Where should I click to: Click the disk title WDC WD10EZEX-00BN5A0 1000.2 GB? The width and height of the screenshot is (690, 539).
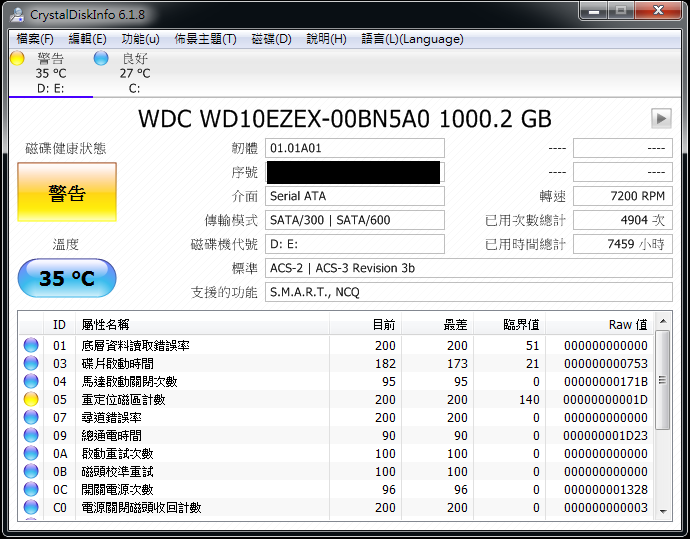[x=345, y=119]
